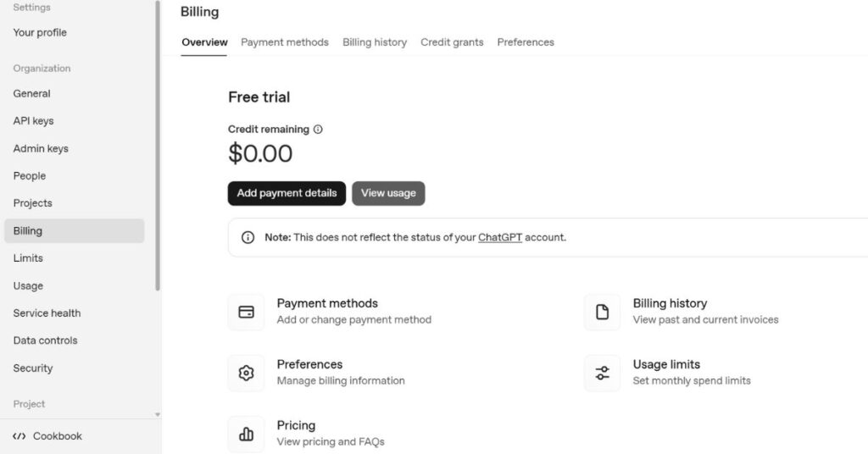Click the Preferences gear icon

point(247,373)
